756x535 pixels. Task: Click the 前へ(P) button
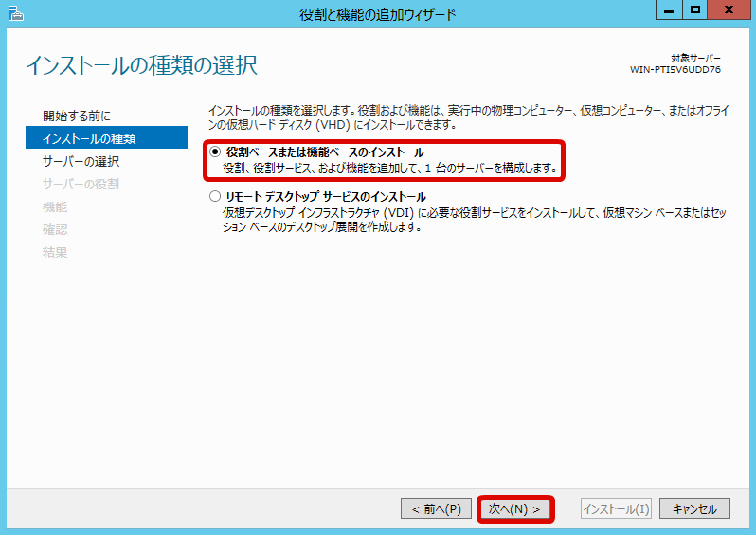(436, 509)
